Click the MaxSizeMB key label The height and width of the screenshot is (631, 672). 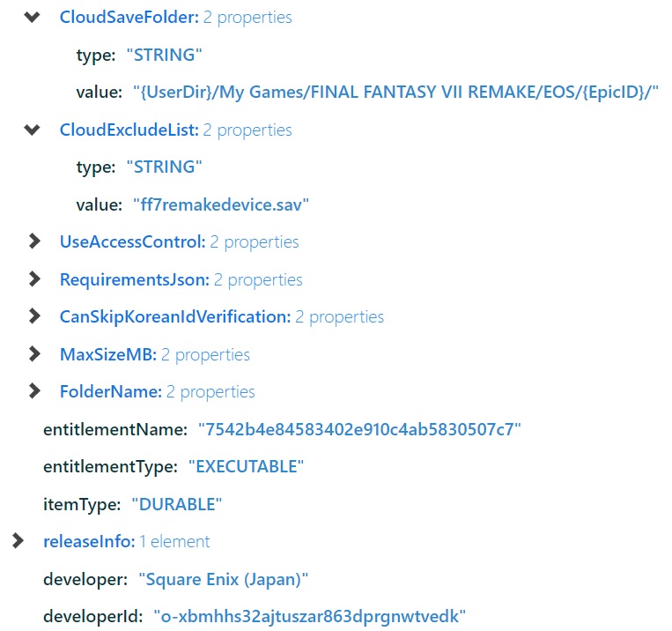coord(107,354)
